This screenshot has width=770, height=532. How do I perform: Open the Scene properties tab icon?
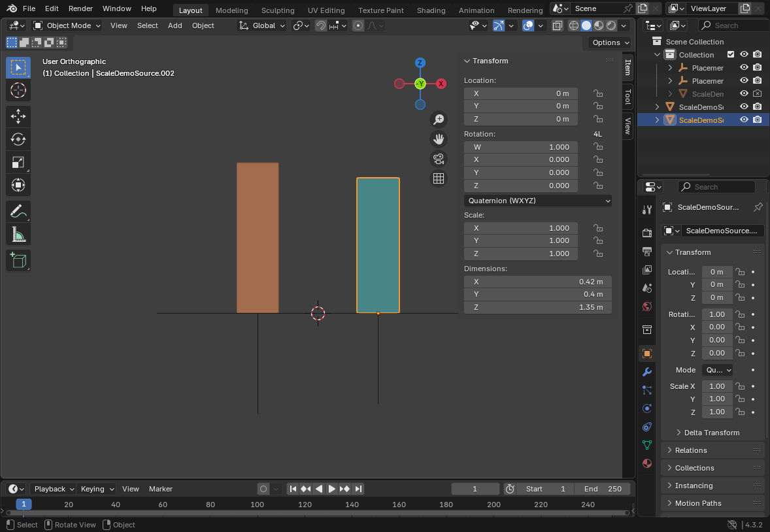click(x=646, y=288)
